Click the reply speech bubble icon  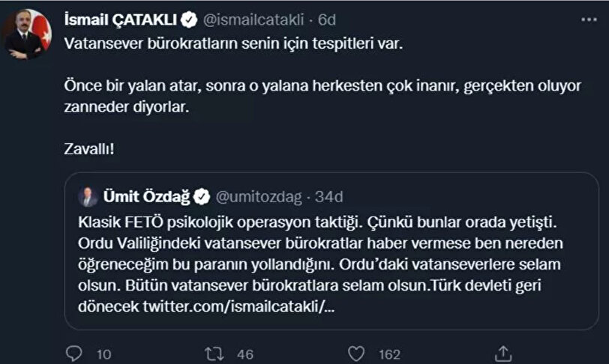point(73,351)
